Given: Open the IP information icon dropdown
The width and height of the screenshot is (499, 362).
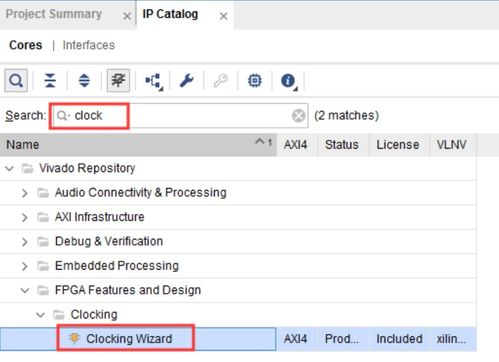Looking at the screenshot, I should [289, 81].
